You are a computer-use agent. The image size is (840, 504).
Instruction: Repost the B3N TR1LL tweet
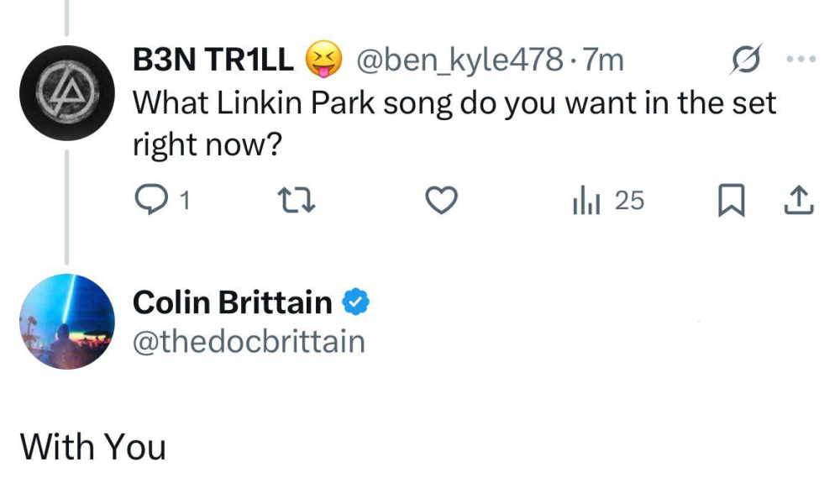point(296,201)
